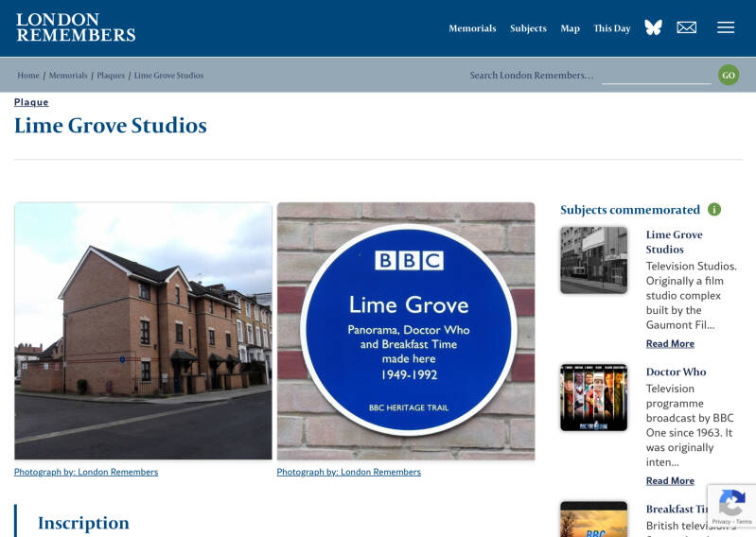Click photo credit under plaque photograph
The image size is (756, 537).
348,472
